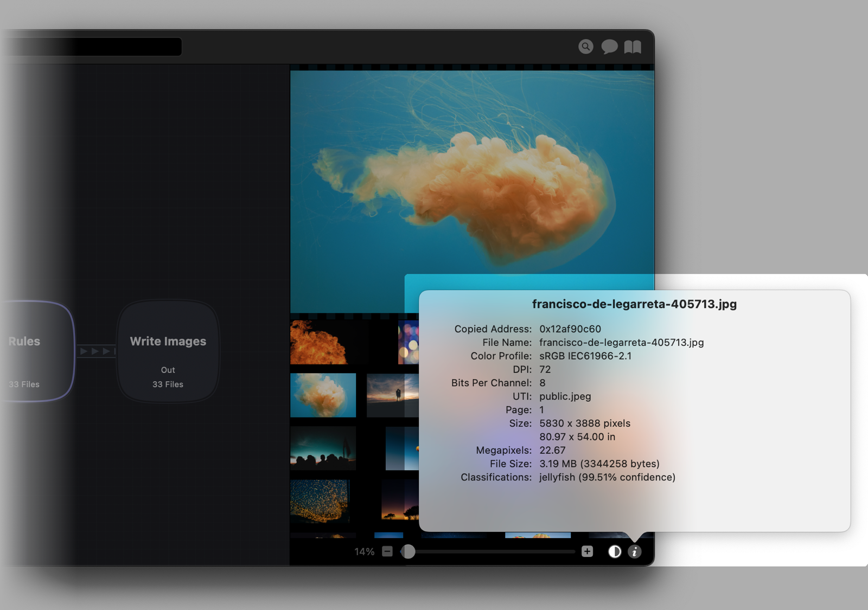Select the jellyfish thumbnail in grid
Viewport: 868px width, 610px height.
[x=323, y=395]
